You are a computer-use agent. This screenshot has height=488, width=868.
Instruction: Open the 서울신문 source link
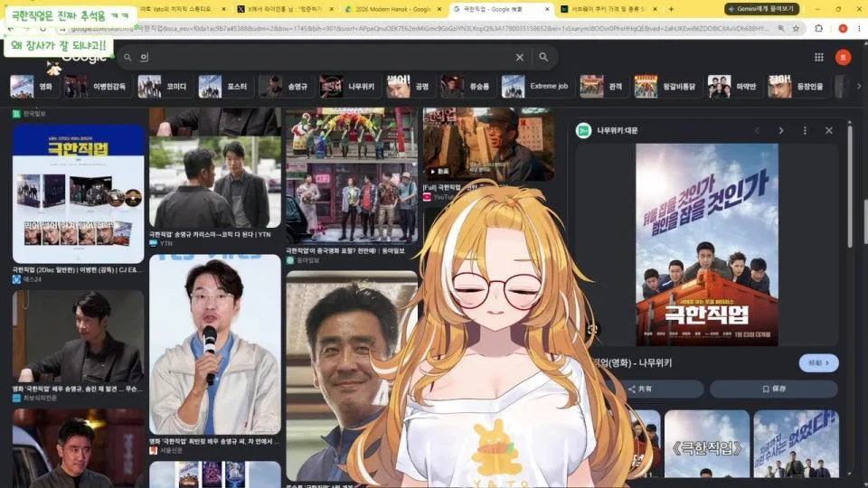coord(166,451)
